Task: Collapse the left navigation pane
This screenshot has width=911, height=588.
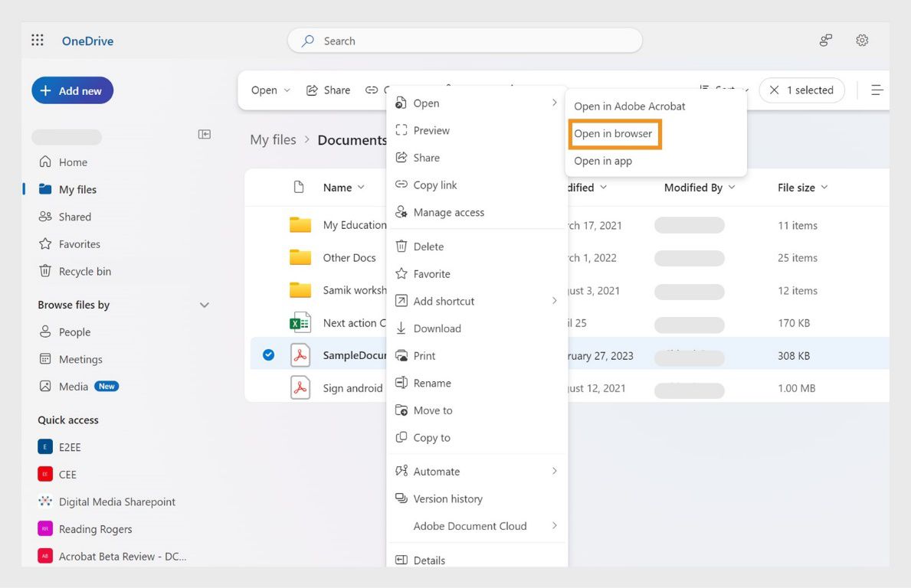Action: 204,132
